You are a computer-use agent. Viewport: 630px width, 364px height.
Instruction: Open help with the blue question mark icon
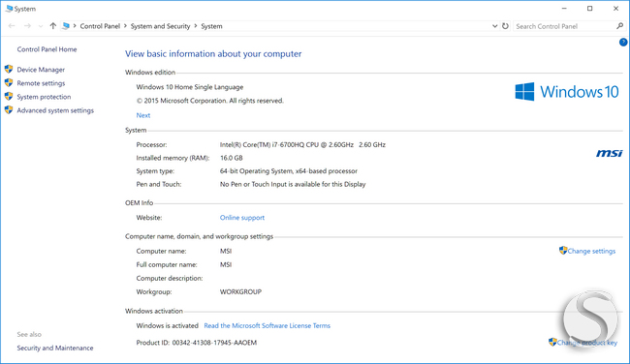click(x=623, y=42)
